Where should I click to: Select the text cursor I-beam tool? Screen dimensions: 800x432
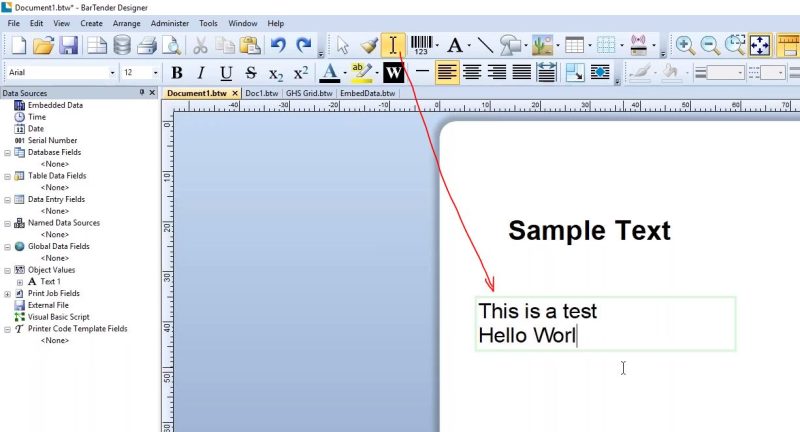pyautogui.click(x=393, y=45)
